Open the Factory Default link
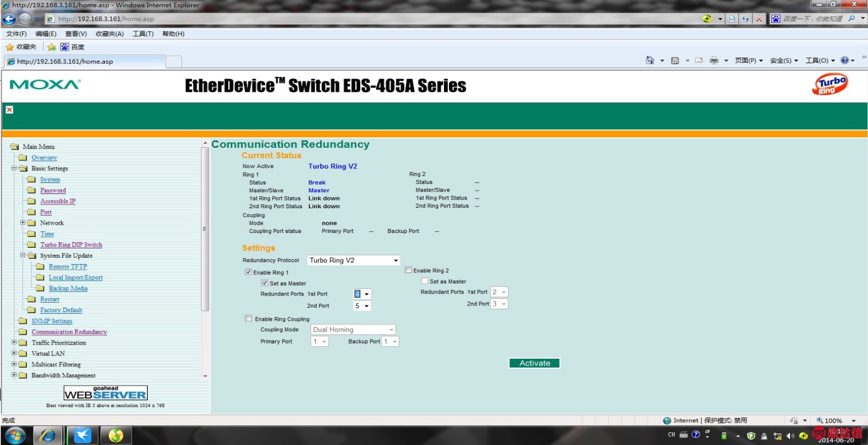 tap(61, 310)
